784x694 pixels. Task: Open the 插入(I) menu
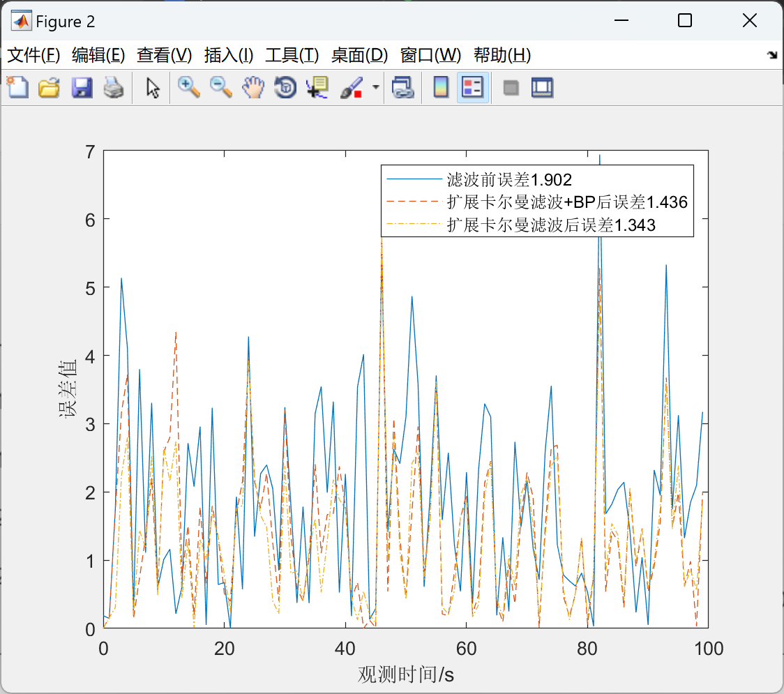click(x=229, y=55)
